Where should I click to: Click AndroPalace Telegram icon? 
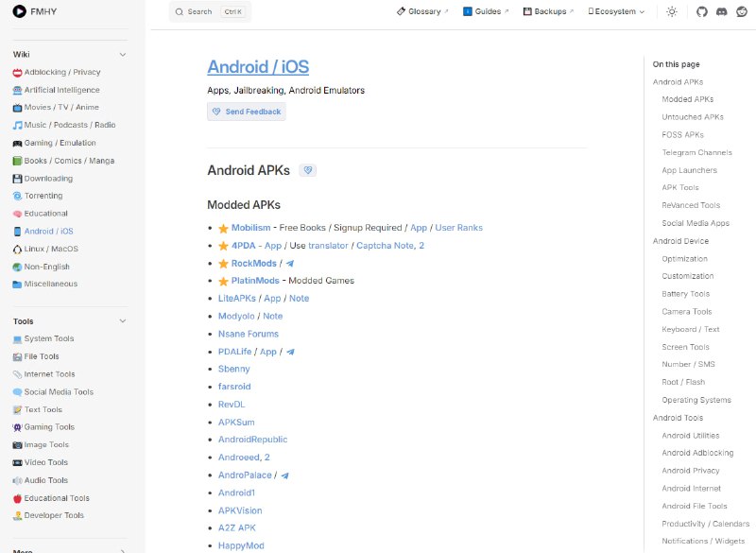point(284,475)
